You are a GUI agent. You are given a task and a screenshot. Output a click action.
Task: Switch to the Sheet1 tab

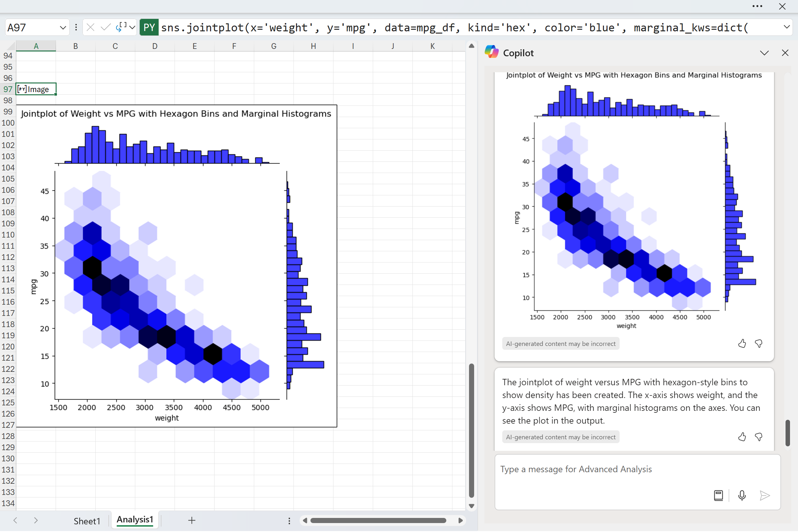point(87,521)
